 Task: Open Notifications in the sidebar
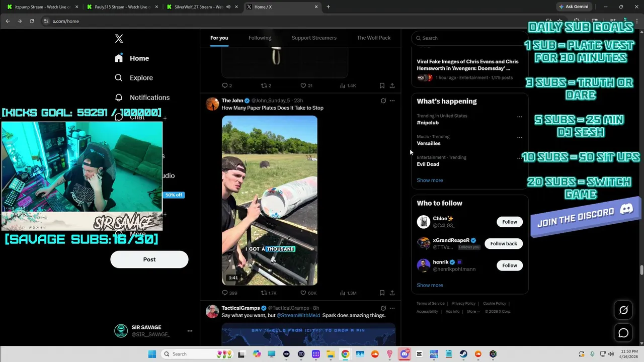point(142,98)
